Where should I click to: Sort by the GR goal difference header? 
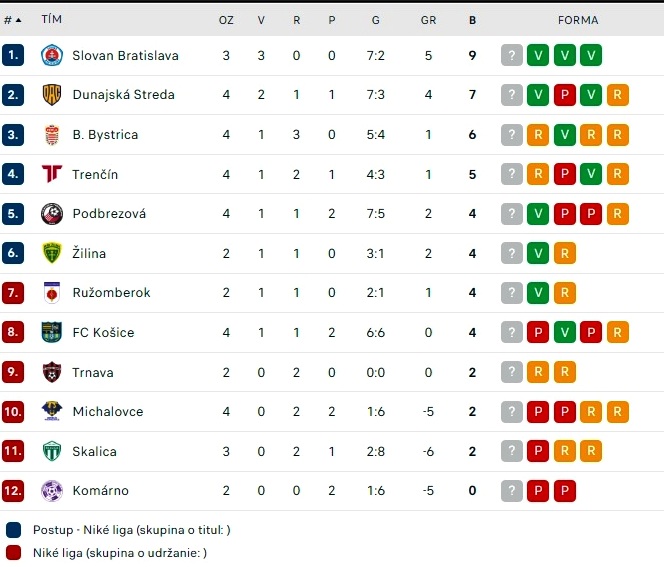point(428,20)
